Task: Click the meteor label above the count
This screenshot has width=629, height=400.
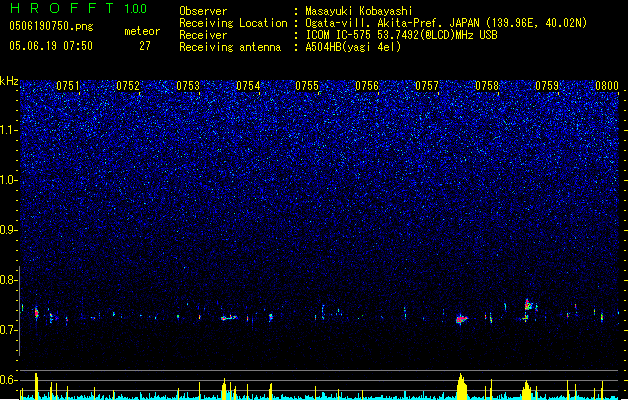Action: 142,31
